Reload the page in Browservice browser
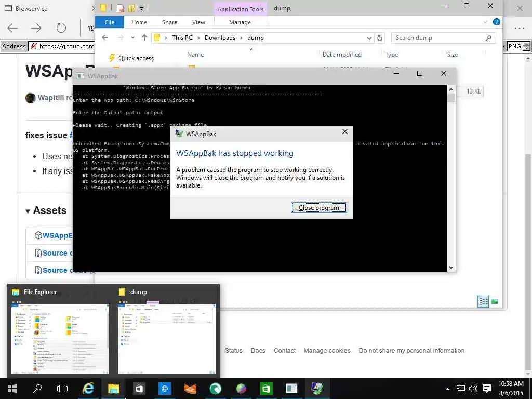This screenshot has width=532, height=399. [61, 28]
